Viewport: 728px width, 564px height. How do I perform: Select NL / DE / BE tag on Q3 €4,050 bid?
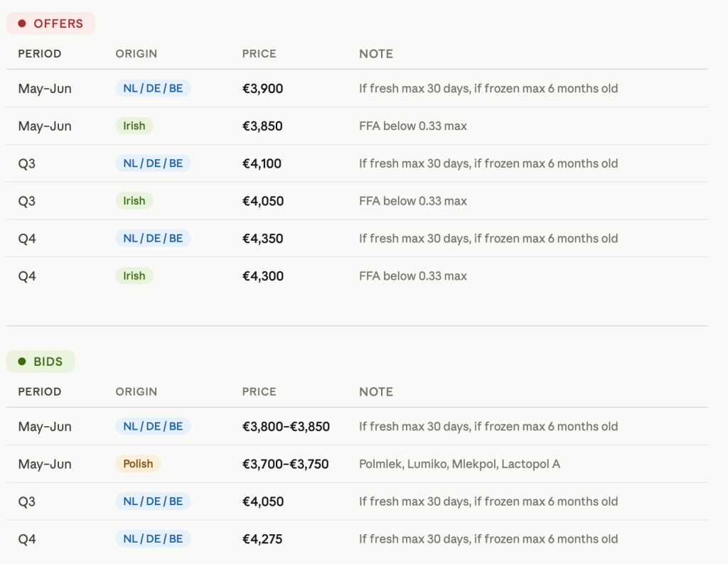point(153,502)
